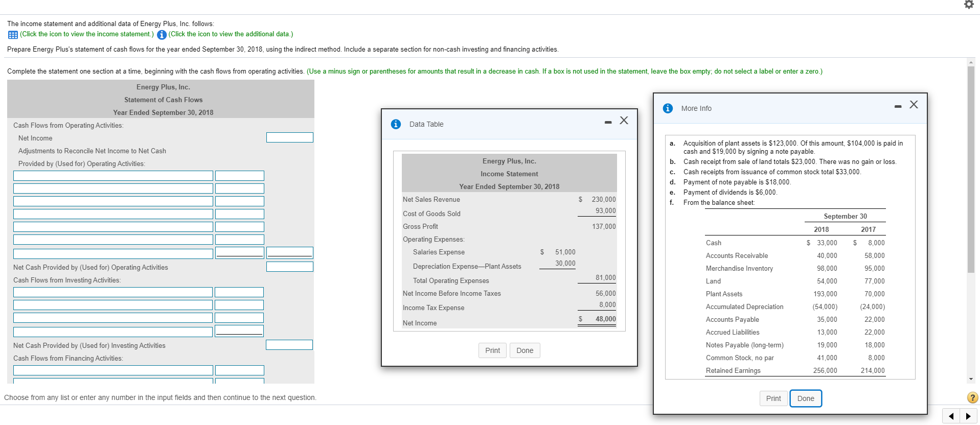Screen dimensions: 980x425
Task: Click the Retained Earnings 256,000 value
Action: (825, 370)
